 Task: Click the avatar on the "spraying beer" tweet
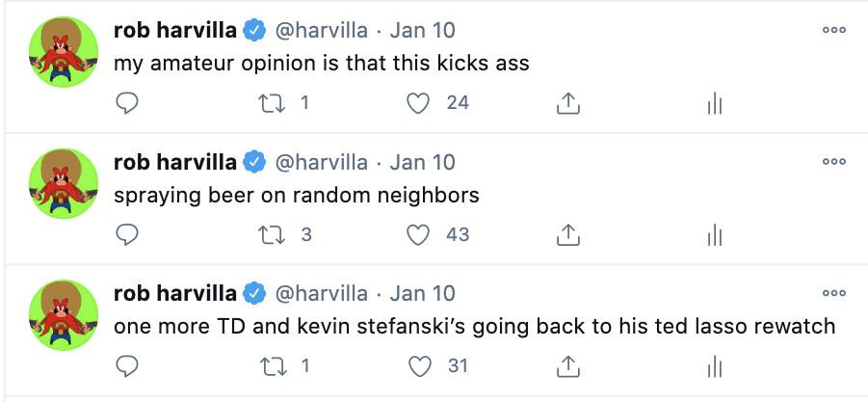[64, 183]
